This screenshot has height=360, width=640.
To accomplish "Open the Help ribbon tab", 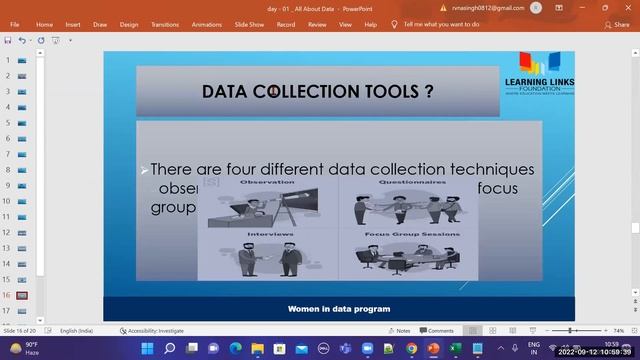I will 371,24.
